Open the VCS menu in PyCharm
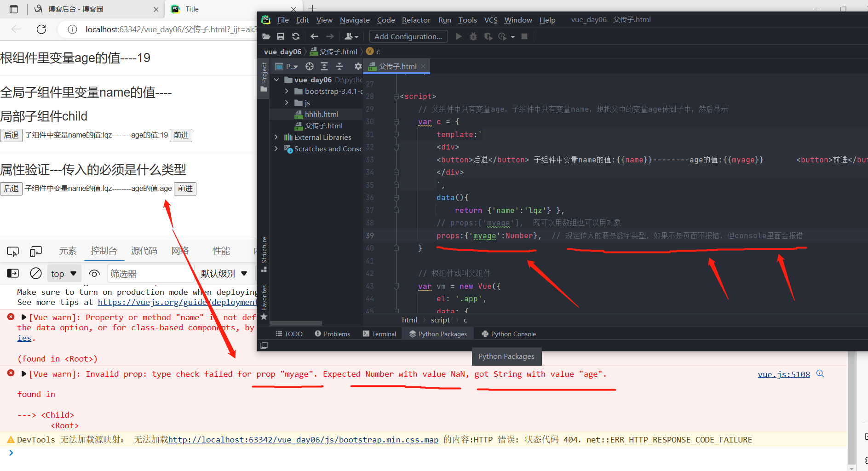 tap(491, 20)
